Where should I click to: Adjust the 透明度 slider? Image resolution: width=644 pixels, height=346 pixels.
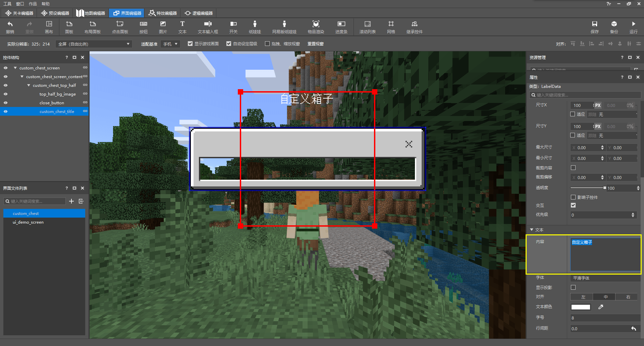click(588, 188)
